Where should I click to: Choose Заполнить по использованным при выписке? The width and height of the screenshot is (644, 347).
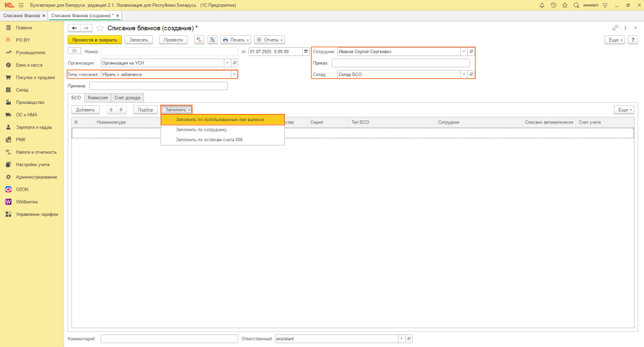[223, 120]
